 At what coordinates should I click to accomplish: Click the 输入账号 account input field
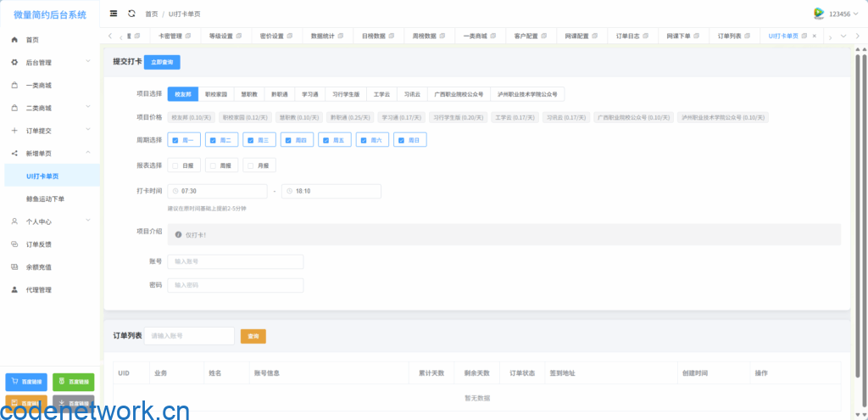pyautogui.click(x=235, y=261)
